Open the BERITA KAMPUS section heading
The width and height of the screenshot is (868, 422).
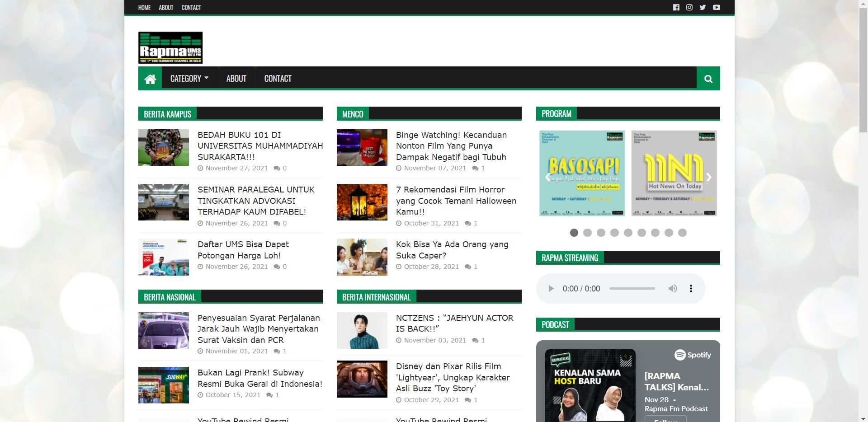(x=167, y=114)
